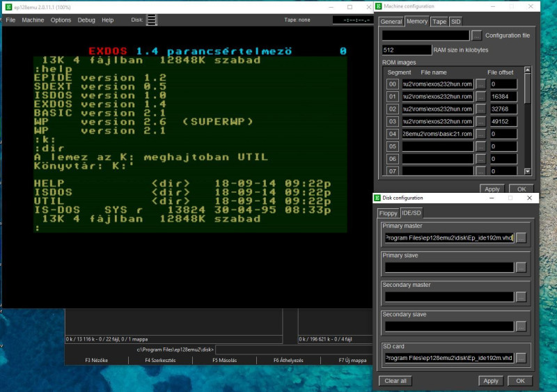Click the Disk activity indicator icon
This screenshot has height=392, width=557.
pyautogui.click(x=152, y=20)
